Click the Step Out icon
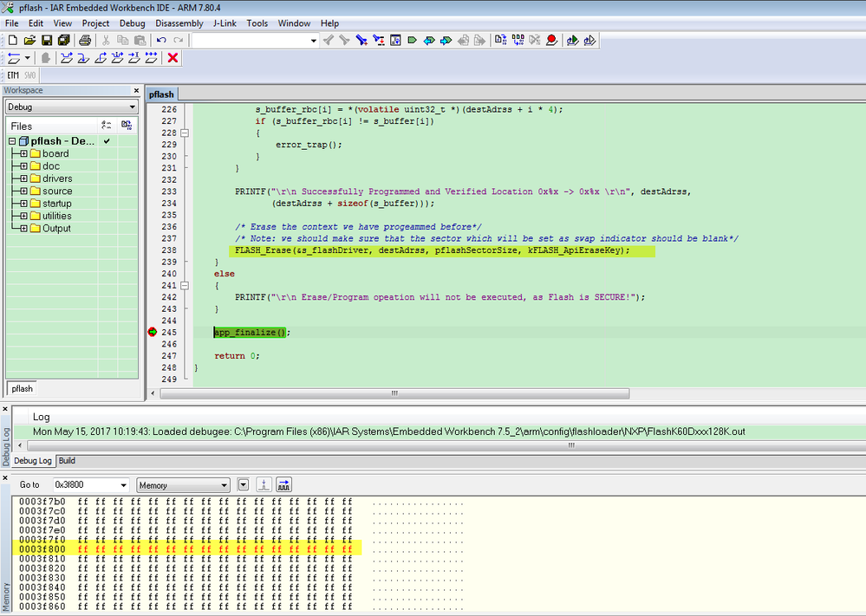The height and width of the screenshot is (616, 866). [101, 58]
